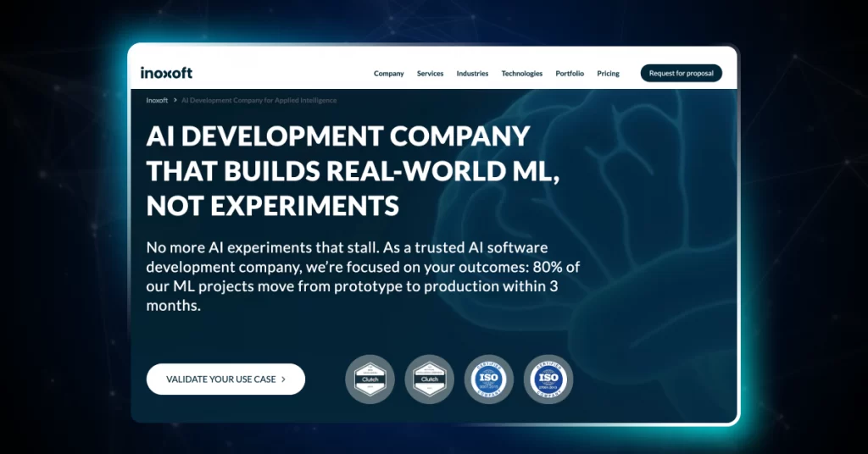Open the ISO 9001:2015 certified badge
The image size is (868, 454).
click(489, 379)
